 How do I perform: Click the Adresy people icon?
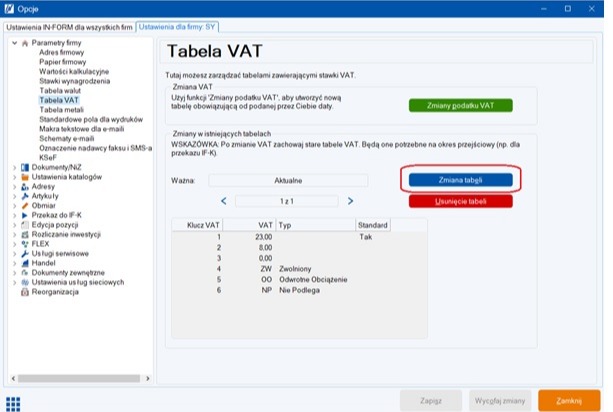[25, 186]
